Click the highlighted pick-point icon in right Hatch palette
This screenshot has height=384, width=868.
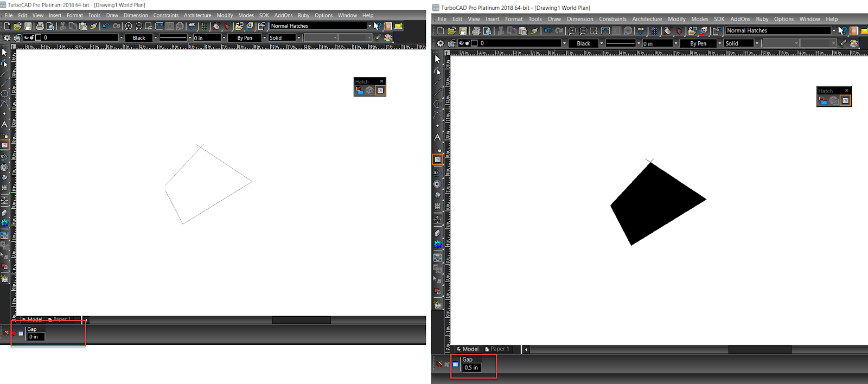846,100
